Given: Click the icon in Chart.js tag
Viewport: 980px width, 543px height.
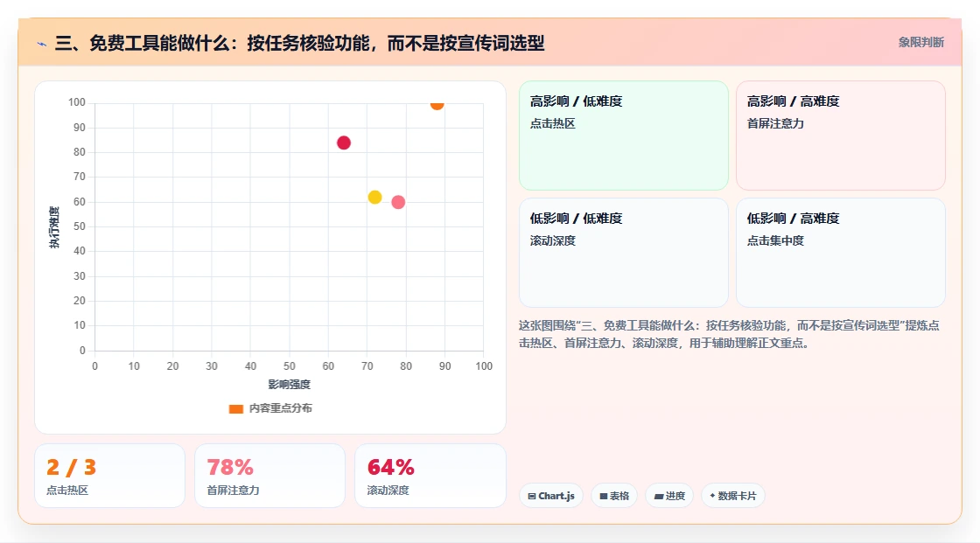Looking at the screenshot, I should click(532, 496).
